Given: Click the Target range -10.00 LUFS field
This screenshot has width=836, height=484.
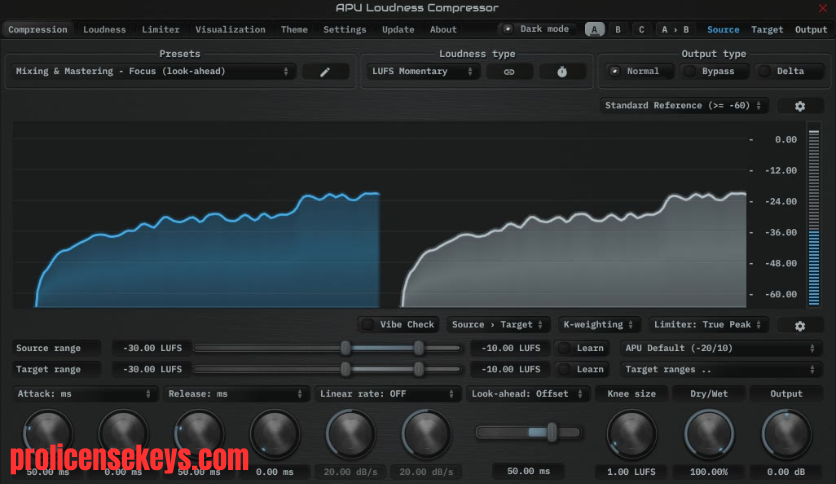Looking at the screenshot, I should point(511,369).
